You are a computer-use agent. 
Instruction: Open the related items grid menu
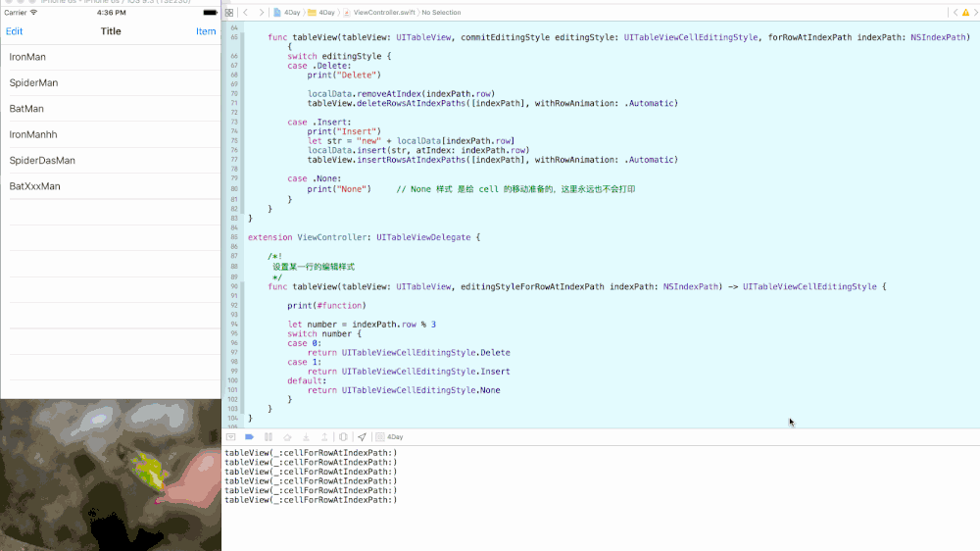pyautogui.click(x=229, y=13)
